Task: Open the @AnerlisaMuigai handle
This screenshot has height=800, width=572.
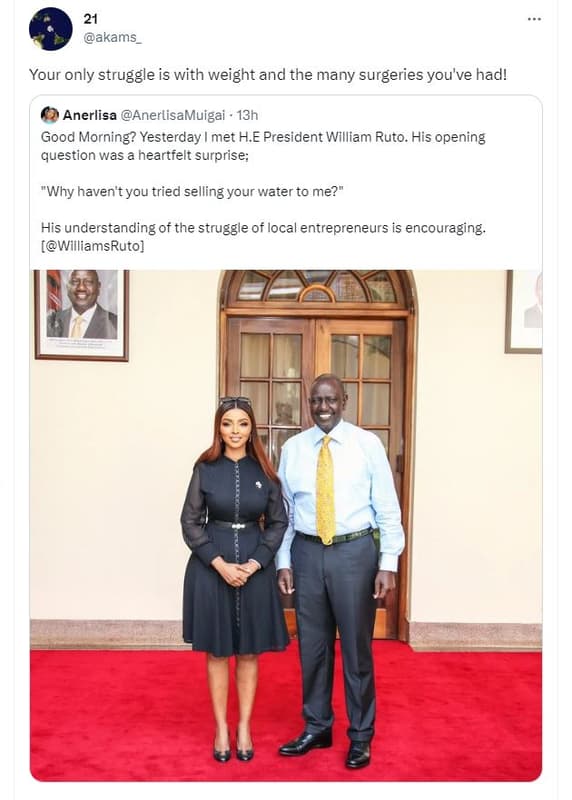Action: pyautogui.click(x=172, y=115)
